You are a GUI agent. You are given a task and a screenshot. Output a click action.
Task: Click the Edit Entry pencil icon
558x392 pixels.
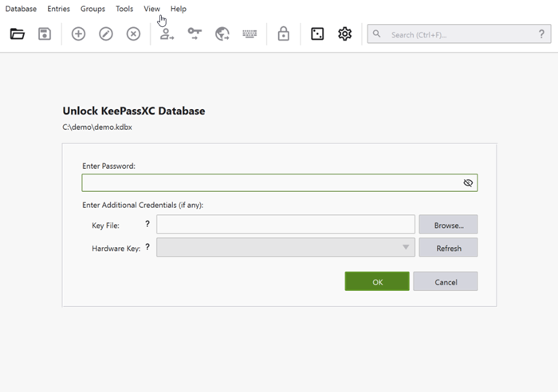[106, 34]
